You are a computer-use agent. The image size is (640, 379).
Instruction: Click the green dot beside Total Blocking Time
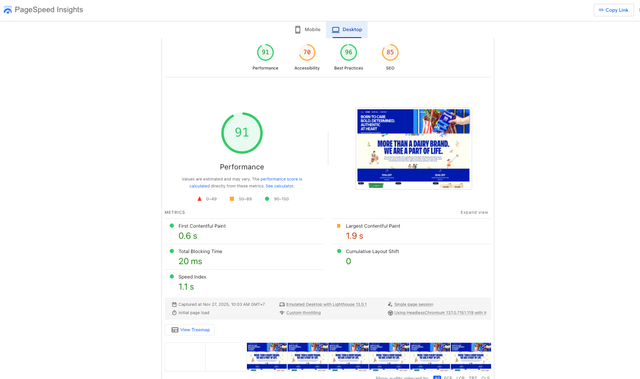(171, 251)
